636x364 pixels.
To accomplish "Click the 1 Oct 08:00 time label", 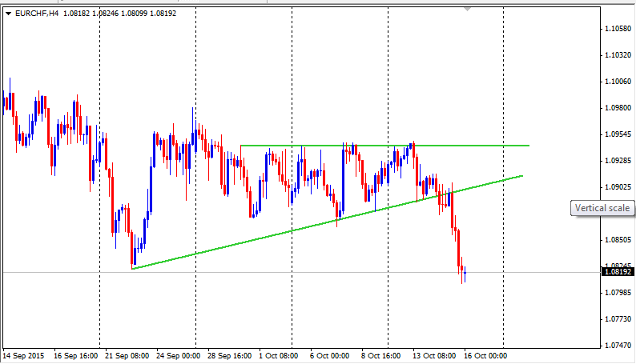I will [x=279, y=356].
